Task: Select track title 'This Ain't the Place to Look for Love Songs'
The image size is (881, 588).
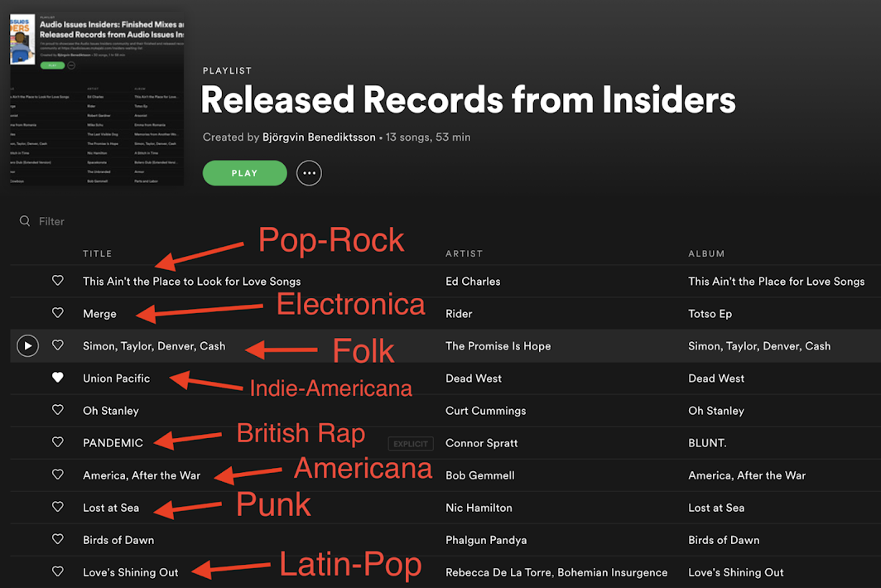Action: [191, 282]
